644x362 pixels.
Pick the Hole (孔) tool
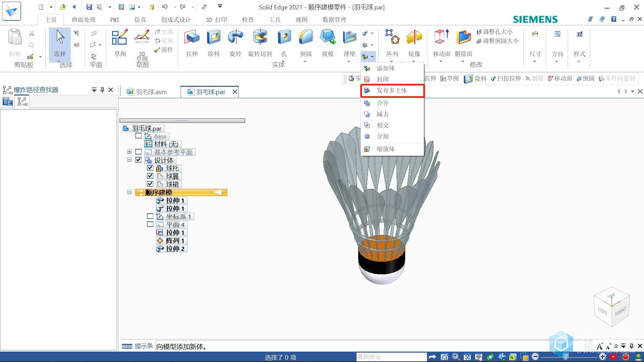[284, 37]
